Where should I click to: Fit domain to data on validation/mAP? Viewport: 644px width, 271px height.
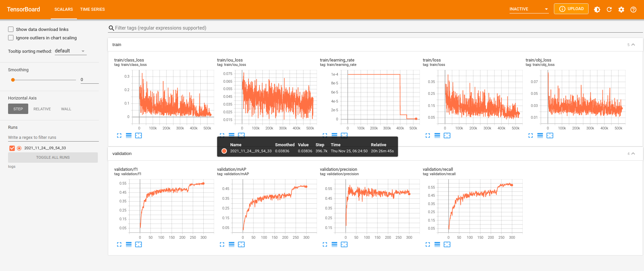click(x=241, y=244)
